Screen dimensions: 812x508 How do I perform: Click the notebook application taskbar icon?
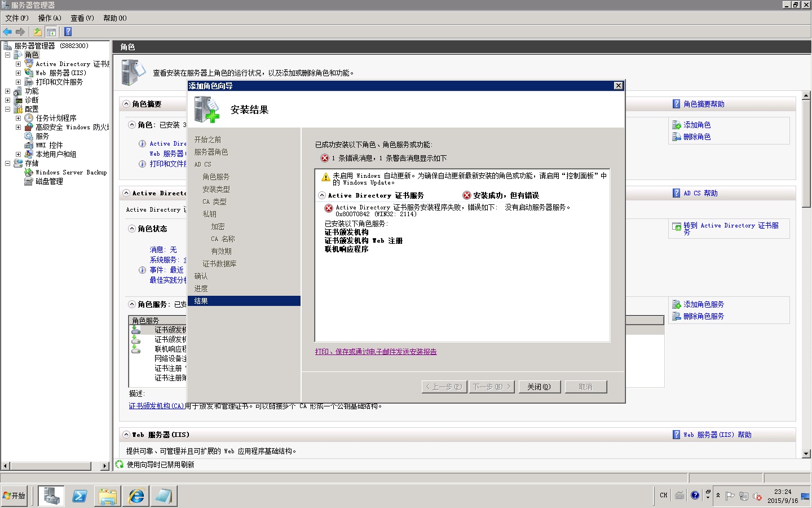164,496
